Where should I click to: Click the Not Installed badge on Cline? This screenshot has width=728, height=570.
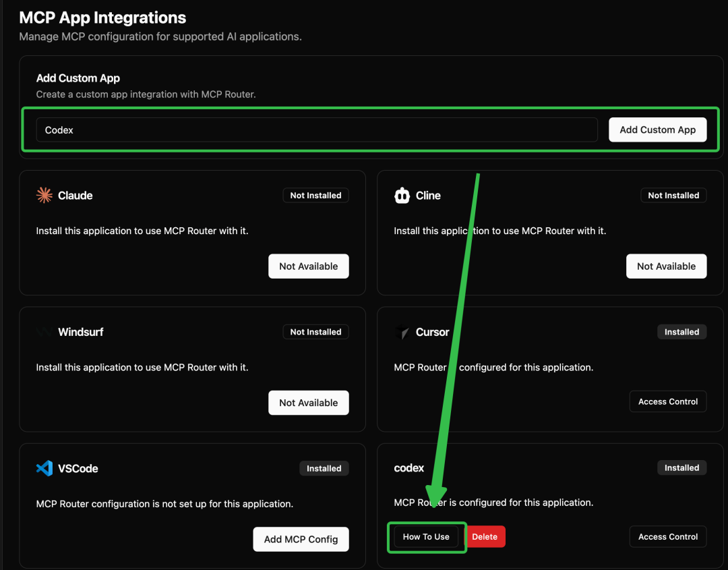tap(673, 196)
